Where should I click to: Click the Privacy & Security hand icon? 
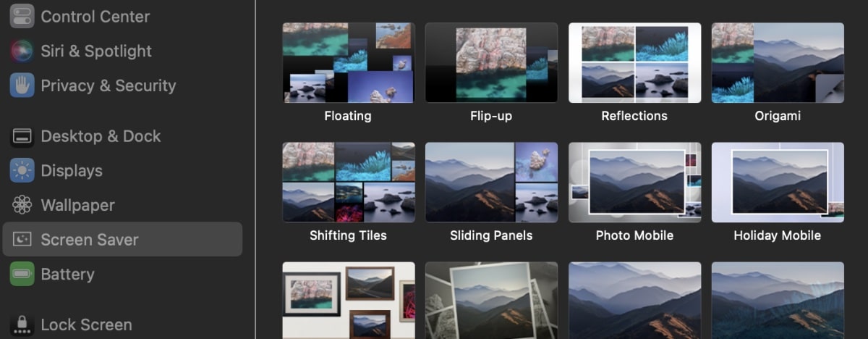tap(22, 85)
